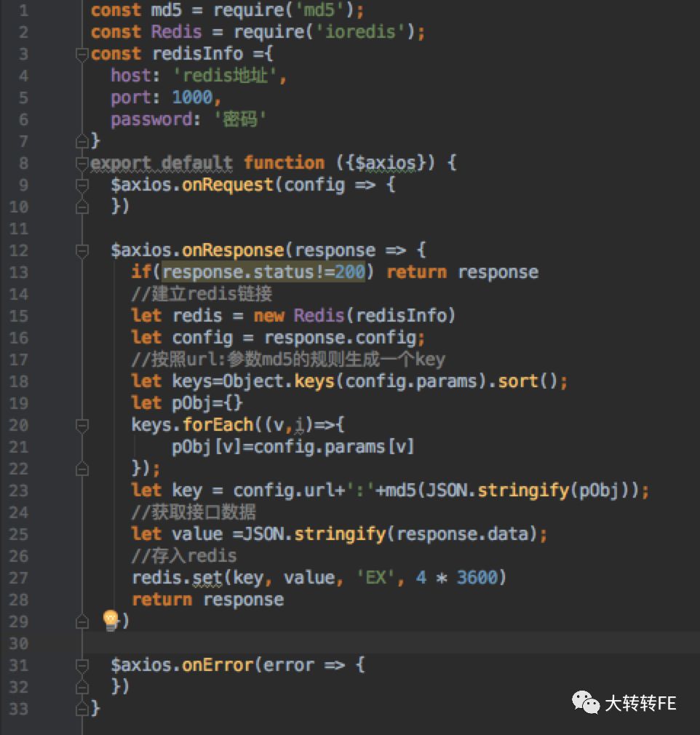
Task: Collapse the onResponse callback fold at line 12
Action: coord(82,251)
